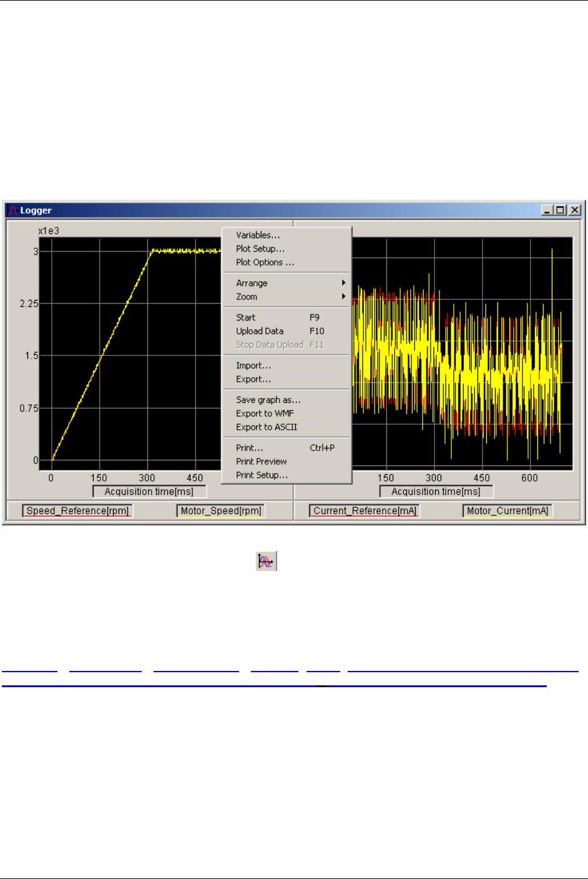
Task: Click the Motor_Current[mA] legend label
Action: (507, 511)
